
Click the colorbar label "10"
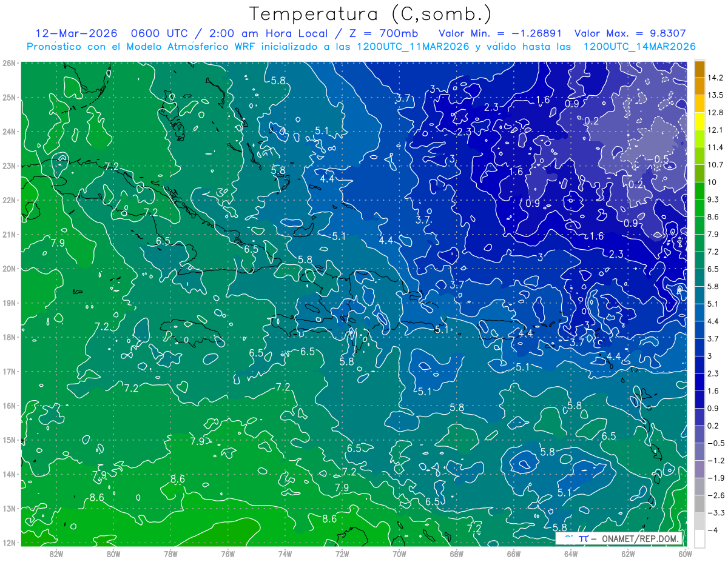point(713,182)
